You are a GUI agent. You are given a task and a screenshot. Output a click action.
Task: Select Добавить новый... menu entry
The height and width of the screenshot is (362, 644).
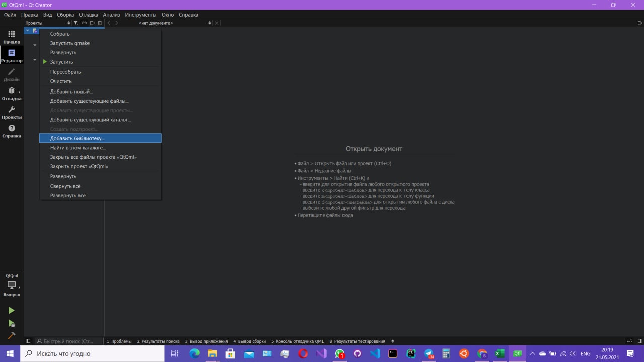[100, 92]
